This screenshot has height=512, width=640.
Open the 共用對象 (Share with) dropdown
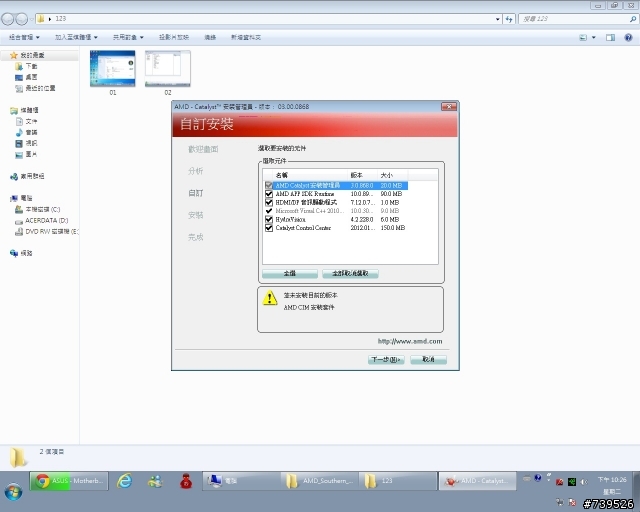128,37
